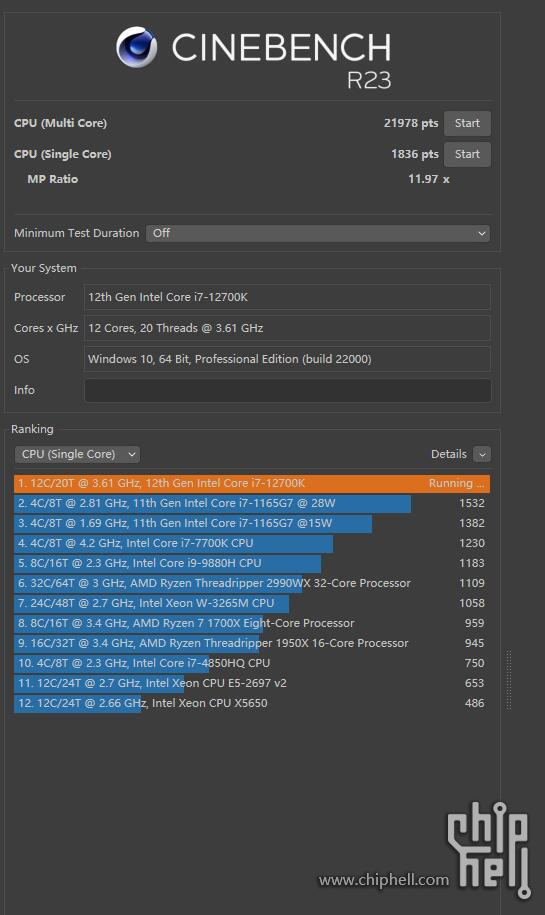Expand the Details dropdown arrow
This screenshot has height=915, width=545.
click(x=482, y=454)
